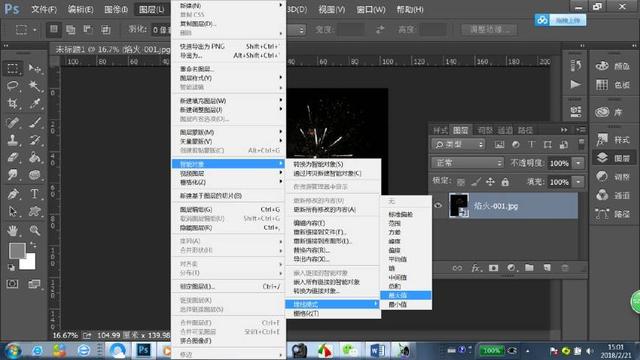Select the Healing Brush tool
The height and width of the screenshot is (360, 640).
tap(13, 122)
